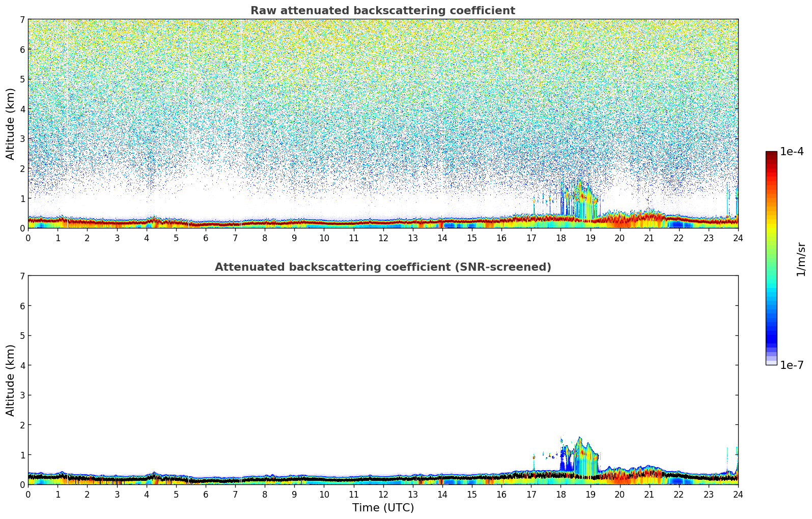Screen dimensions: 812x519
Task: Click the raw backscatter plot area
Action: 383,124
